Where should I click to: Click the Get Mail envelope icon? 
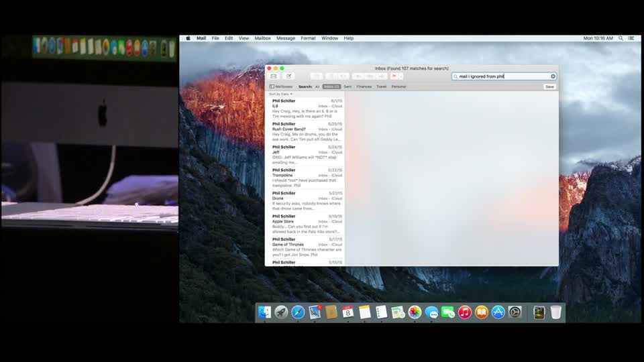[x=273, y=76]
